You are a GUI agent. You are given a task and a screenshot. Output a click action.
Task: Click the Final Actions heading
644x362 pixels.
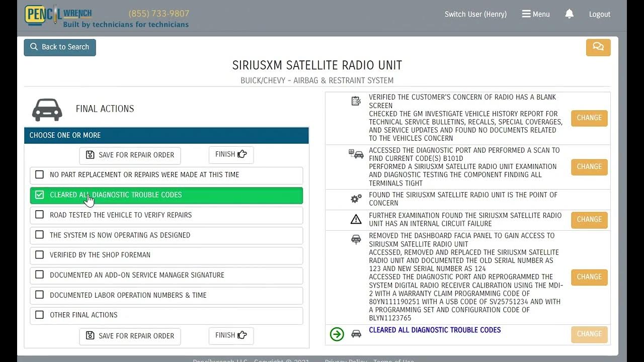pyautogui.click(x=105, y=109)
